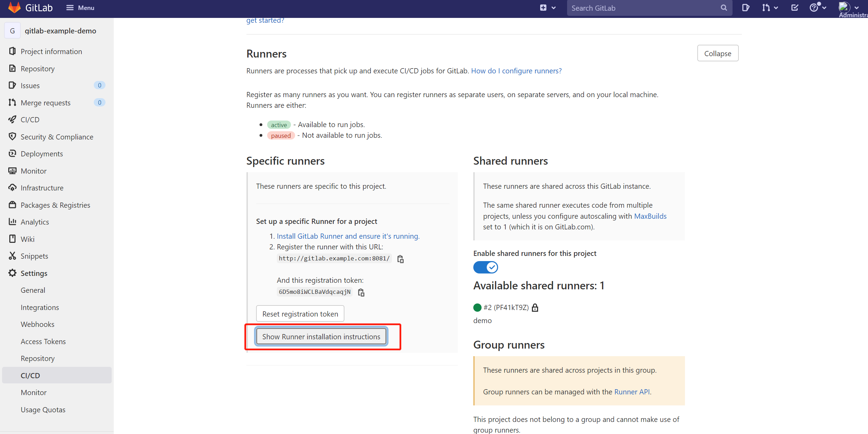The image size is (868, 434).
Task: Click Show Runner installation instructions button
Action: click(321, 337)
